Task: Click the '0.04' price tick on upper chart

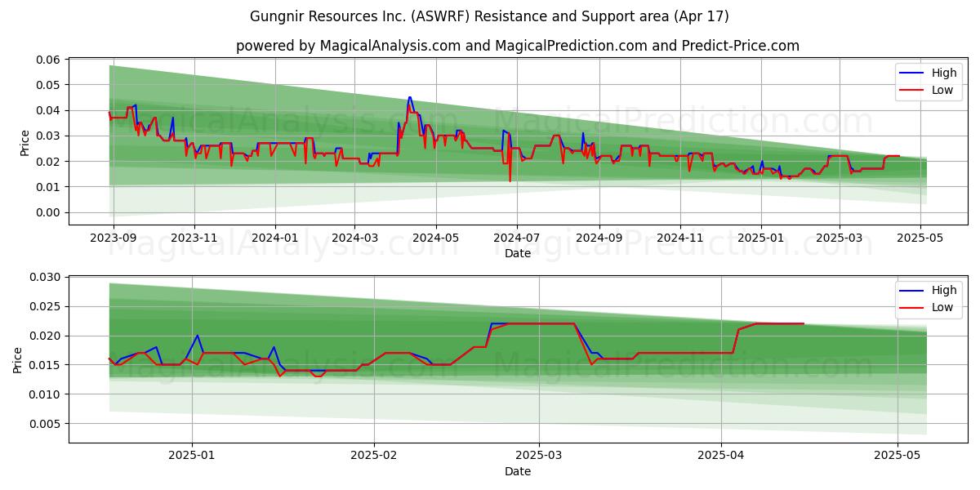Action: click(49, 110)
